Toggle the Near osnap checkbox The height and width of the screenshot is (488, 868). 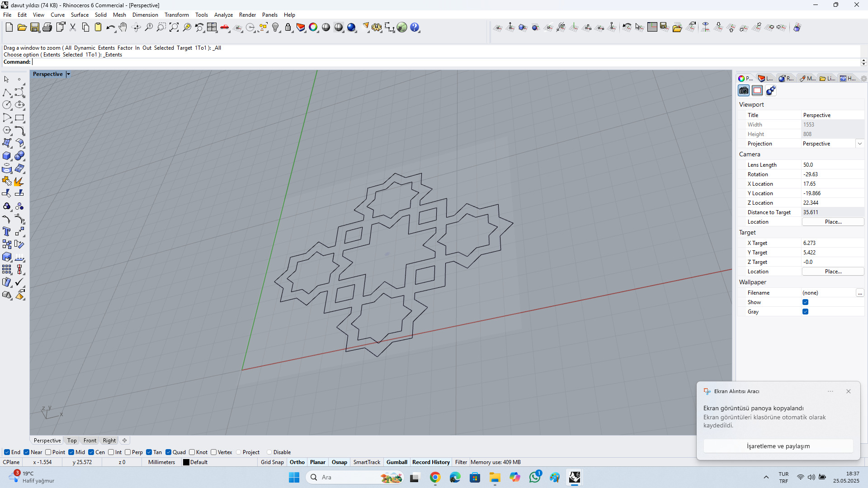27,452
